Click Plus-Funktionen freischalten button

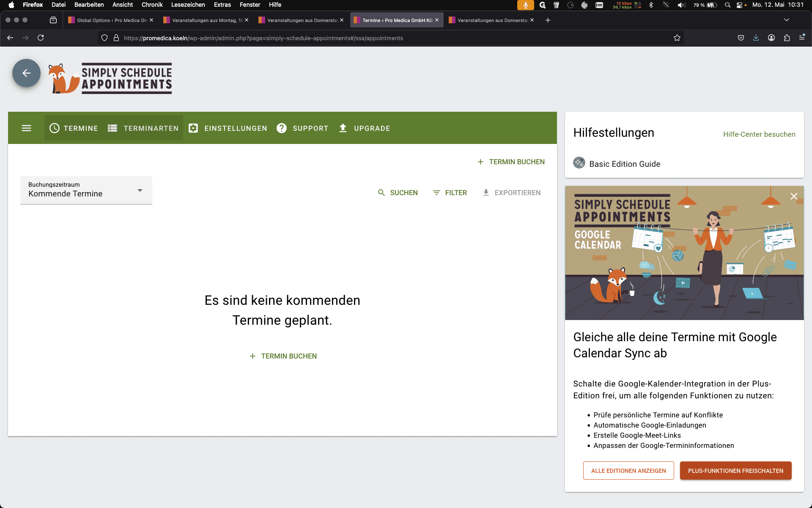click(x=736, y=471)
